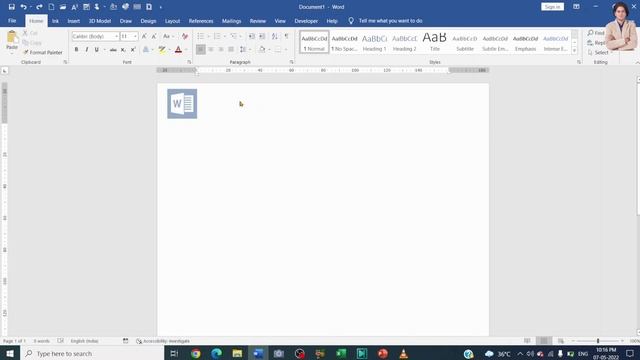
Task: Open the Paragraph dialog launcher
Action: pos(291,62)
